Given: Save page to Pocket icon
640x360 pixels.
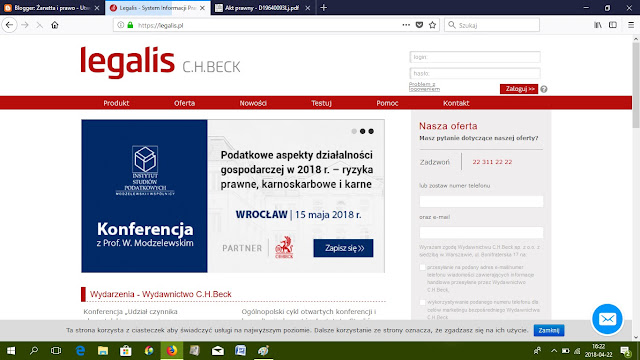Looking at the screenshot, I should [419, 25].
